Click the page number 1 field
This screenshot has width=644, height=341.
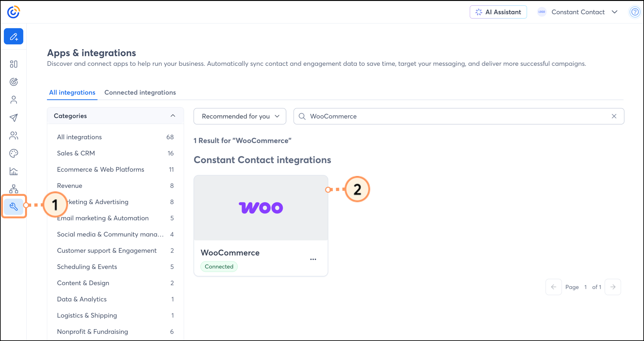click(x=586, y=287)
